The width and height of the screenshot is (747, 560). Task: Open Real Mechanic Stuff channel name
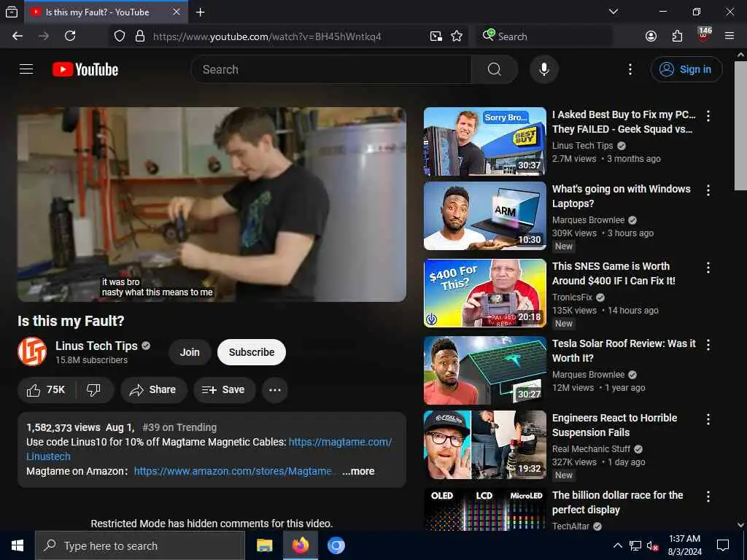(x=591, y=449)
